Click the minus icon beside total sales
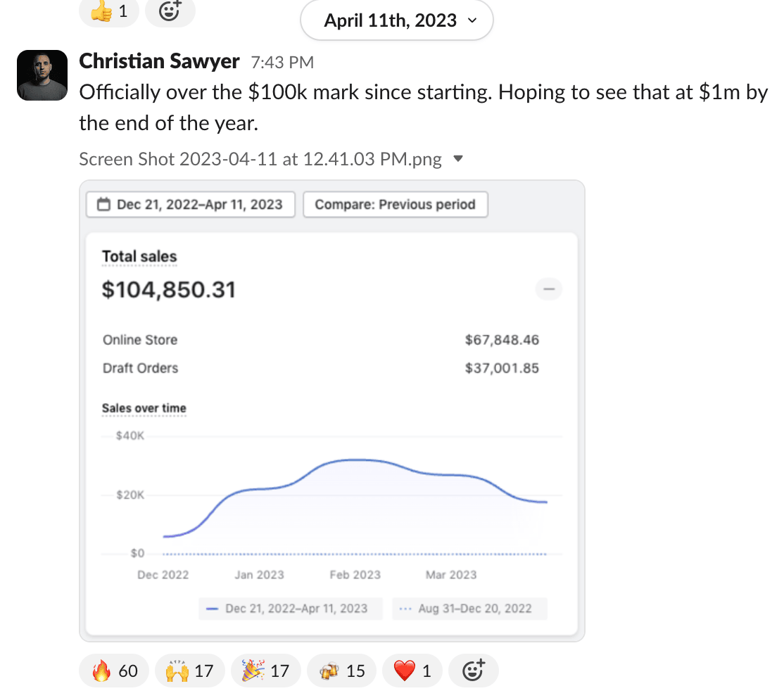 [x=549, y=289]
